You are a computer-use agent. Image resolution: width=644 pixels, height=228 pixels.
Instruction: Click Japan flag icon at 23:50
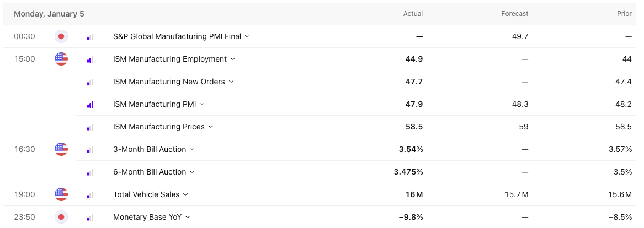tap(61, 217)
